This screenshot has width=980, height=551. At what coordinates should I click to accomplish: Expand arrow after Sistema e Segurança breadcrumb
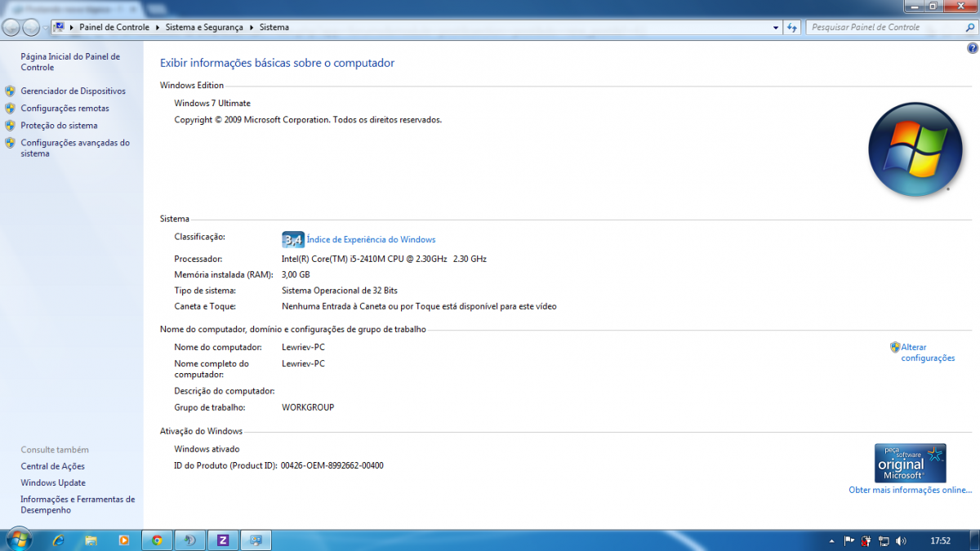(x=252, y=27)
